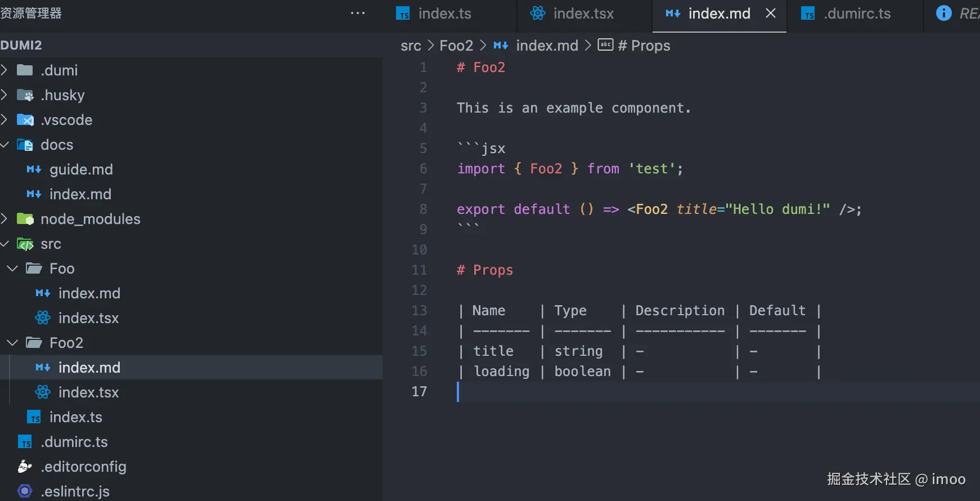Click the 'title' name cell in table
980x501 pixels.
coord(493,351)
